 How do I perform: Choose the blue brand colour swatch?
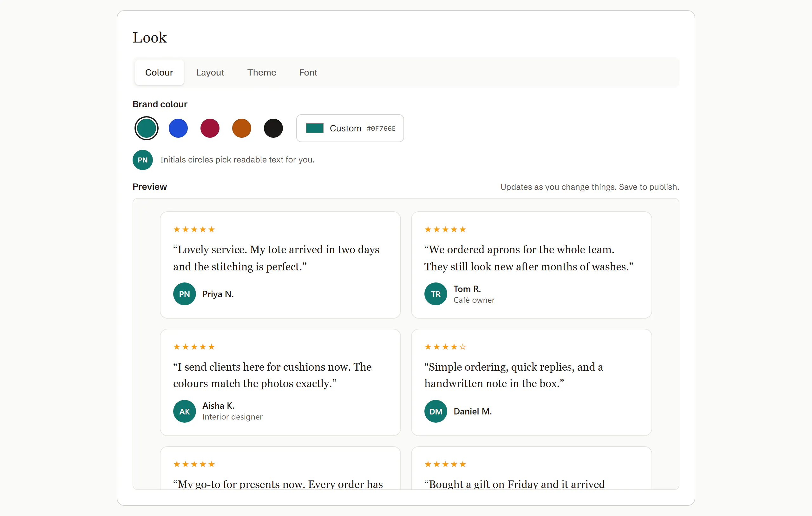(x=178, y=128)
